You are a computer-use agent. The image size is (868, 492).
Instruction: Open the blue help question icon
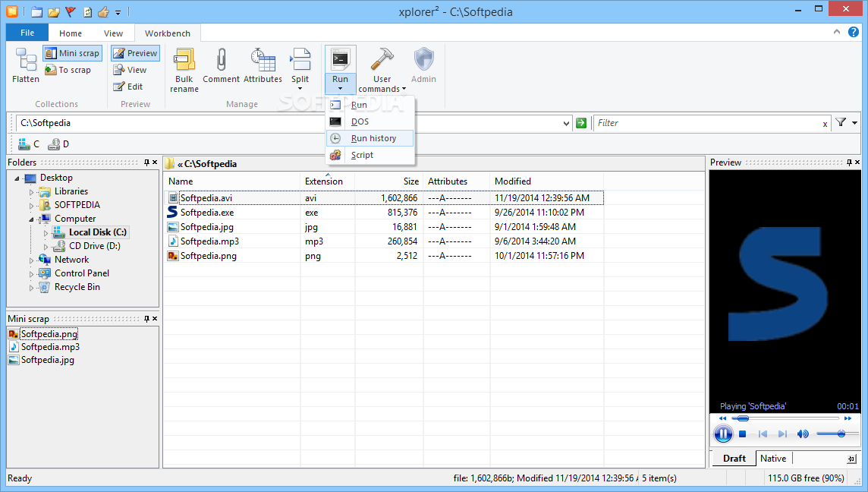[854, 32]
